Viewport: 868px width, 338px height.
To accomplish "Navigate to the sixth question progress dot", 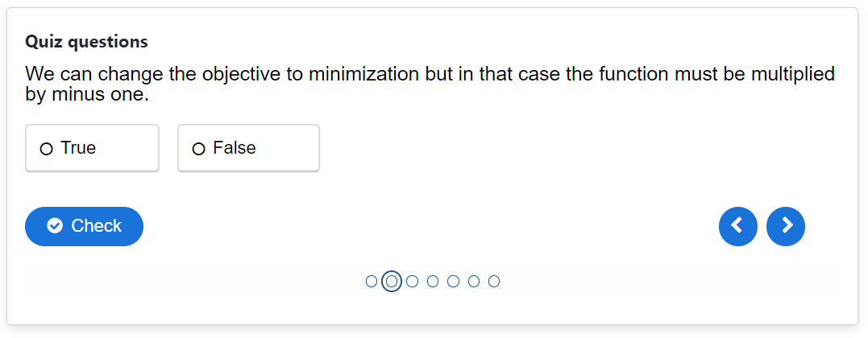I will tap(474, 282).
